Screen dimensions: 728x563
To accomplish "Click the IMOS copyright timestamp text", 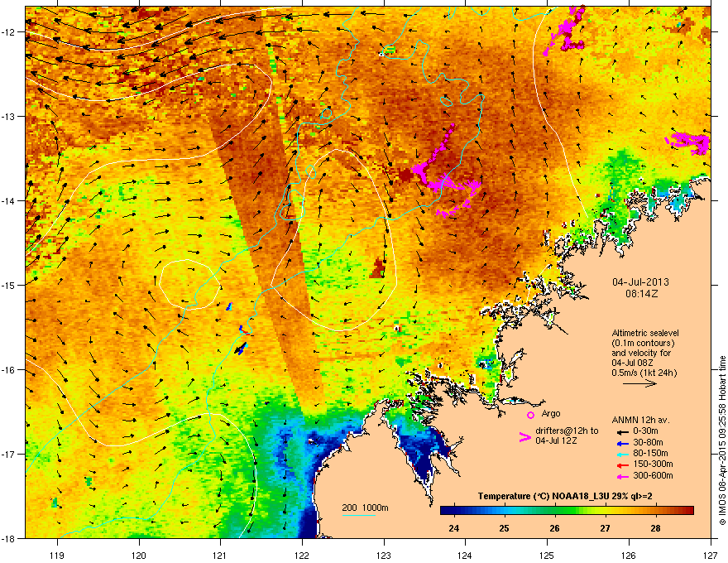I will coord(722,440).
